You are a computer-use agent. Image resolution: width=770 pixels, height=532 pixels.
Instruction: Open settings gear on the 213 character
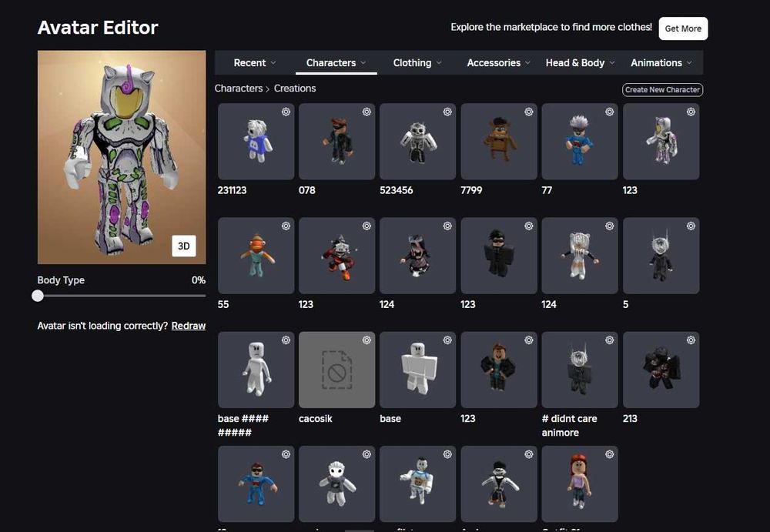[691, 340]
